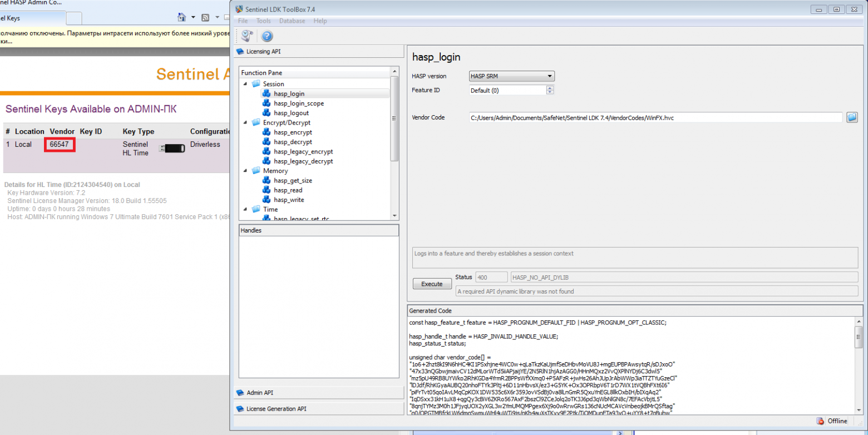This screenshot has width=868, height=435.
Task: Open the blue help question mark icon
Action: pyautogui.click(x=267, y=36)
